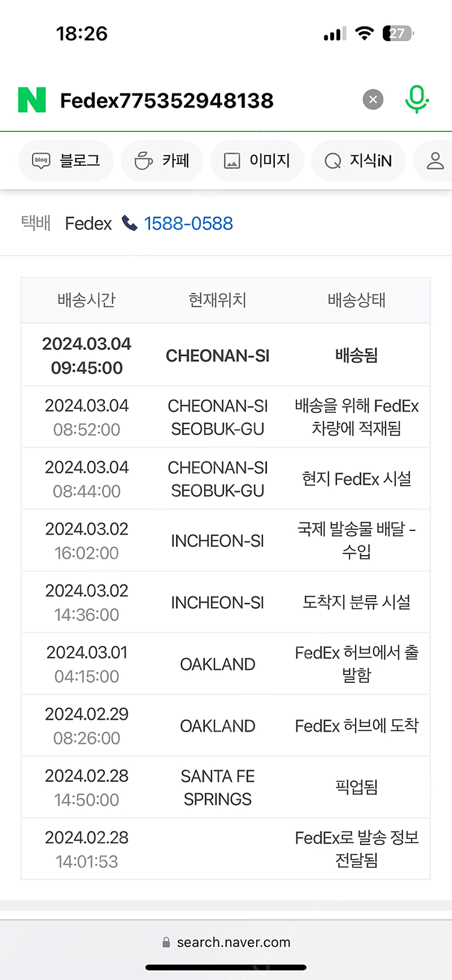The width and height of the screenshot is (452, 980).
Task: Clear the search query with the X button
Action: point(372,99)
